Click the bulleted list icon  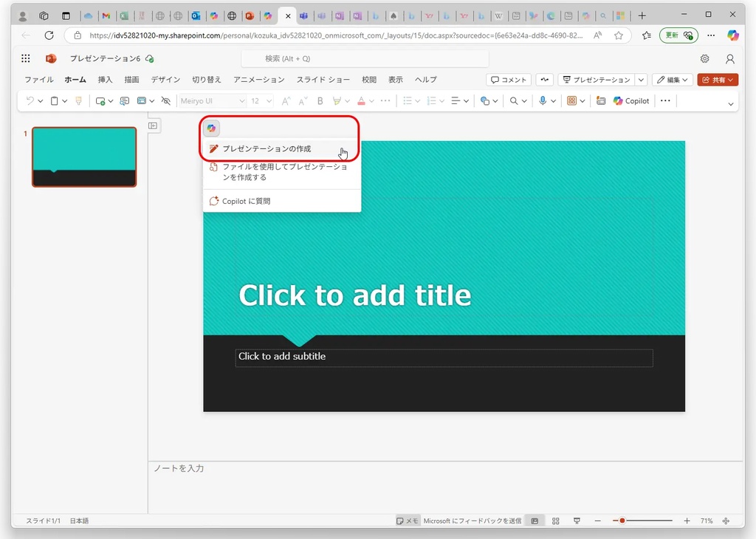[408, 100]
